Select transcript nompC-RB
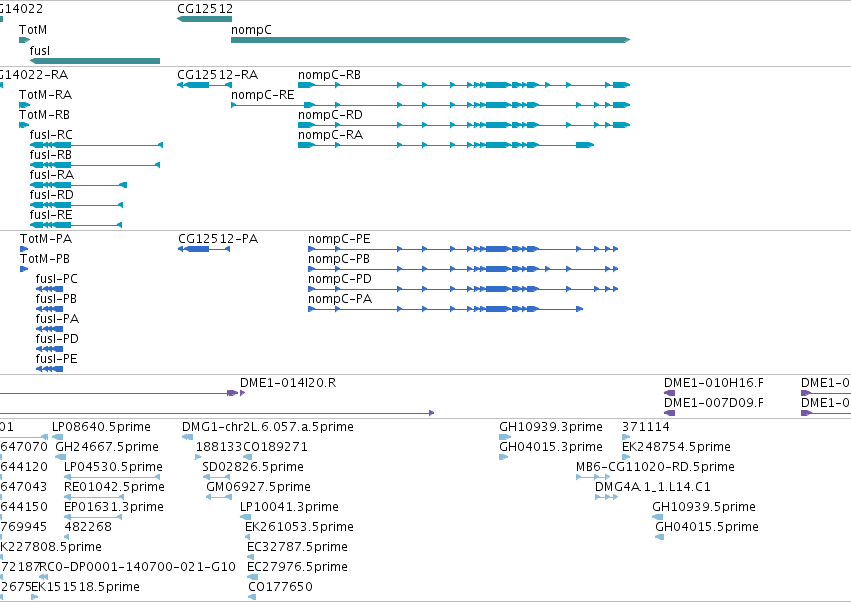The width and height of the screenshot is (851, 602). pyautogui.click(x=464, y=85)
